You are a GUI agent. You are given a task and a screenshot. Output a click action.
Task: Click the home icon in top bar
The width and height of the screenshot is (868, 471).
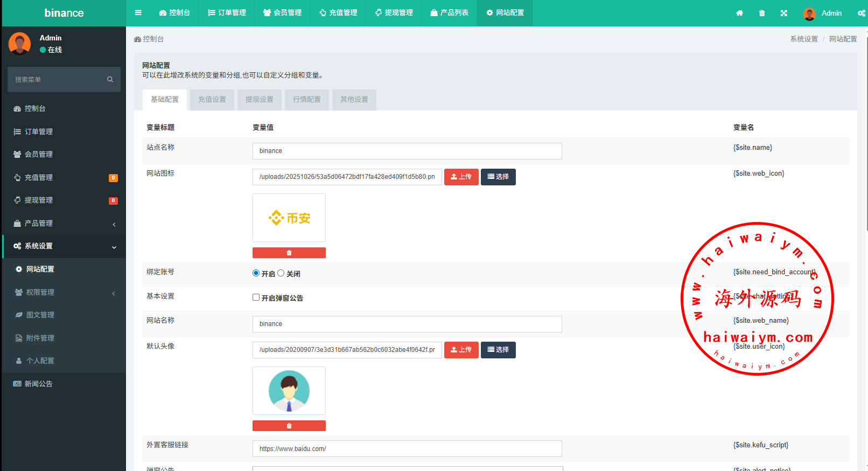click(739, 13)
